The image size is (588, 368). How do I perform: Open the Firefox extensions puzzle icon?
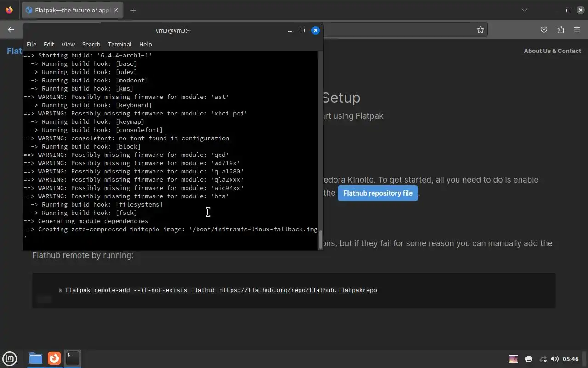coord(560,29)
